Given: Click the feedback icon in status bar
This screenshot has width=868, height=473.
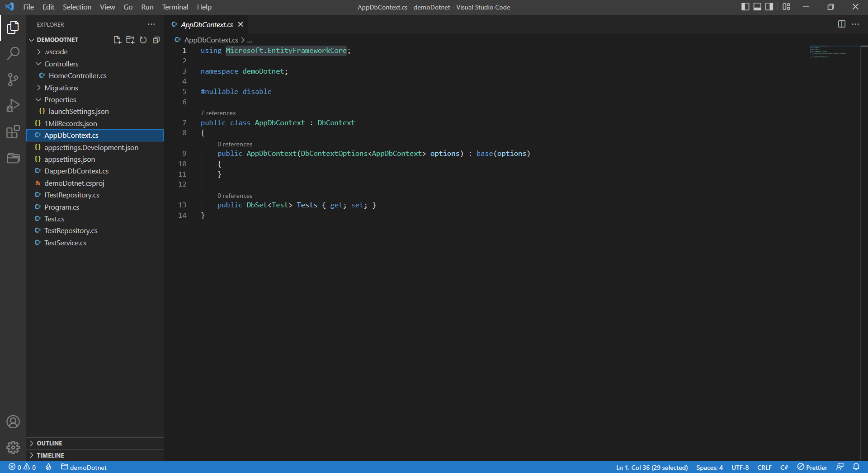Looking at the screenshot, I should point(840,467).
